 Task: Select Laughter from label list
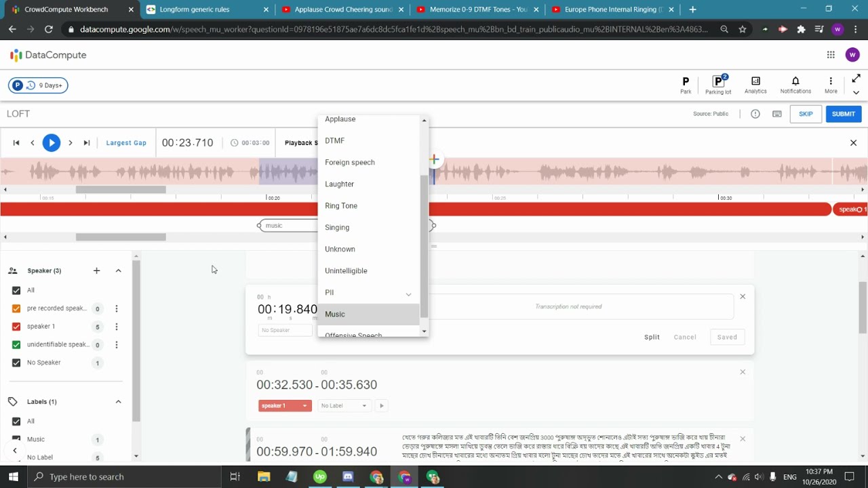pyautogui.click(x=340, y=184)
